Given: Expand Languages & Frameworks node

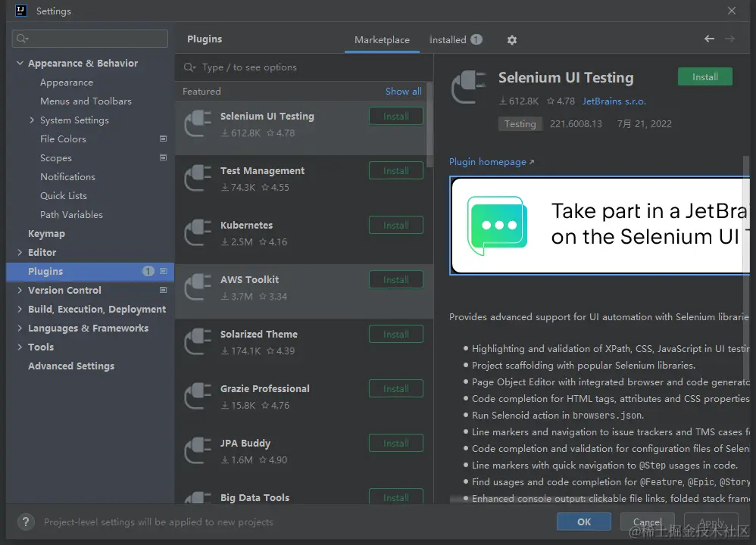Looking at the screenshot, I should tap(20, 329).
